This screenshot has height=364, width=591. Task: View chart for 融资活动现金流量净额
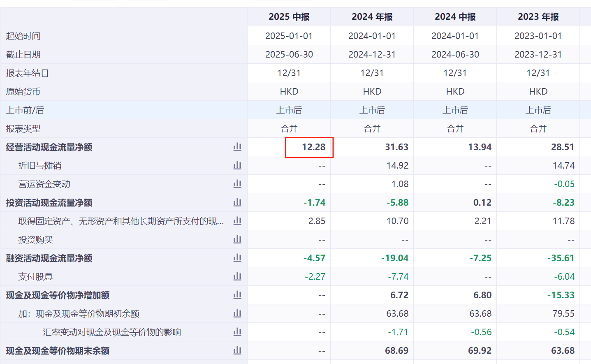click(x=237, y=258)
